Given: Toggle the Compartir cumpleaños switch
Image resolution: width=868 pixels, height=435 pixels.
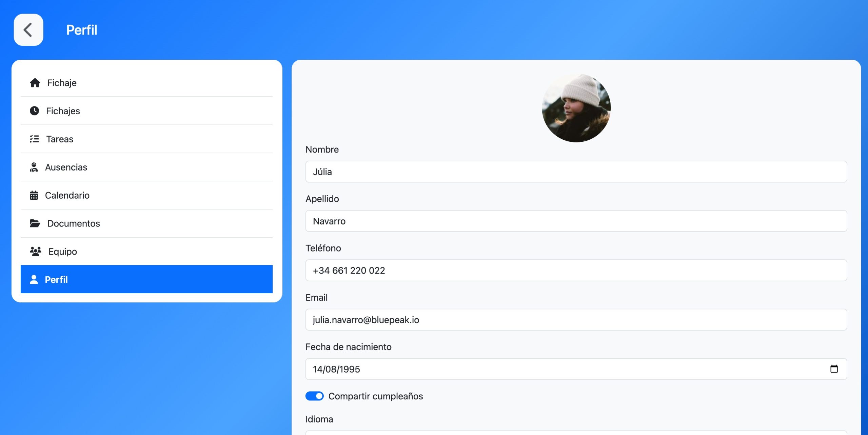Looking at the screenshot, I should click(x=314, y=396).
